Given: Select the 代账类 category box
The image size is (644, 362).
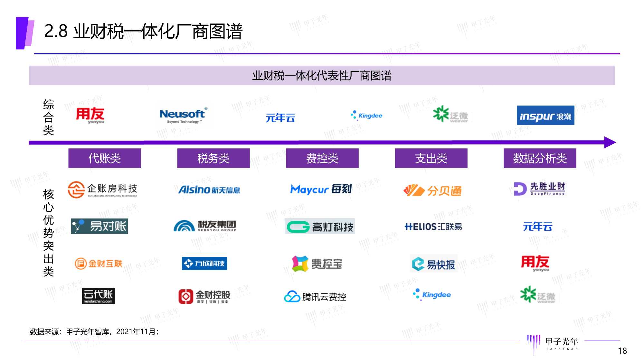Looking at the screenshot, I should click(x=105, y=158).
